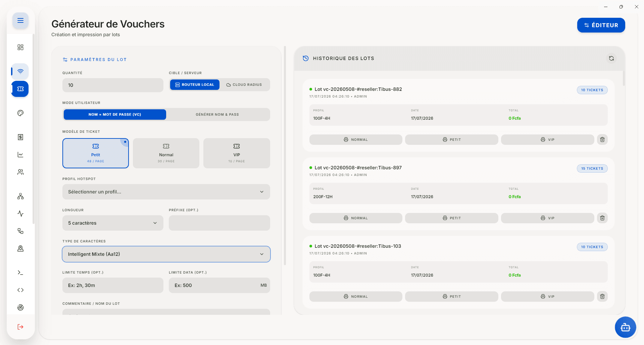Print lot Tibus-882 in Petit format
The height and width of the screenshot is (345, 644).
(452, 139)
